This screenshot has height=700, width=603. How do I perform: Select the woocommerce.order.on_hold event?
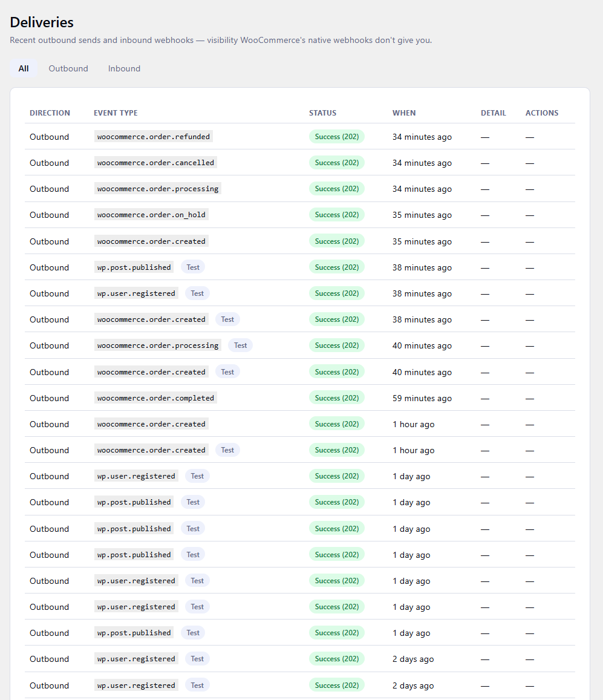click(151, 215)
